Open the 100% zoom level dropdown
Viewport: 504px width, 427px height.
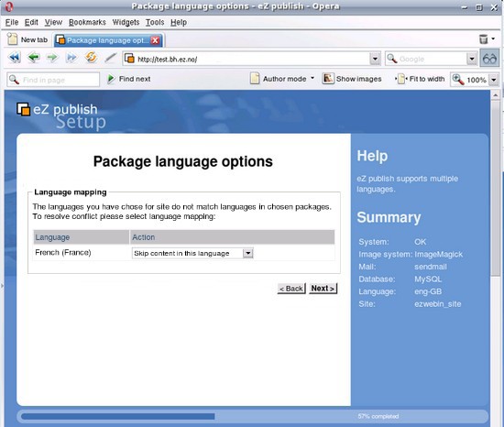494,80
